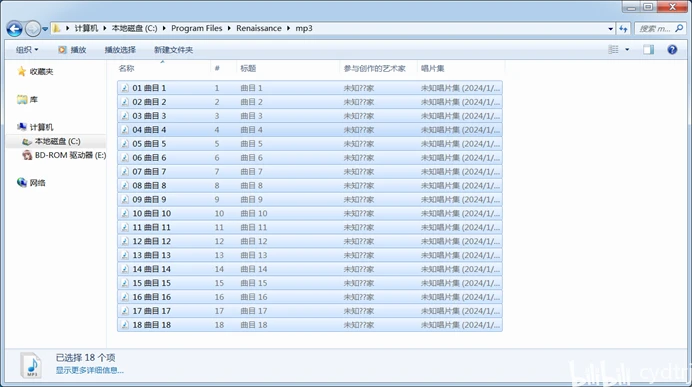The width and height of the screenshot is (692, 387).
Task: Click the 未知唱片集 cell in row 12
Action: click(460, 241)
